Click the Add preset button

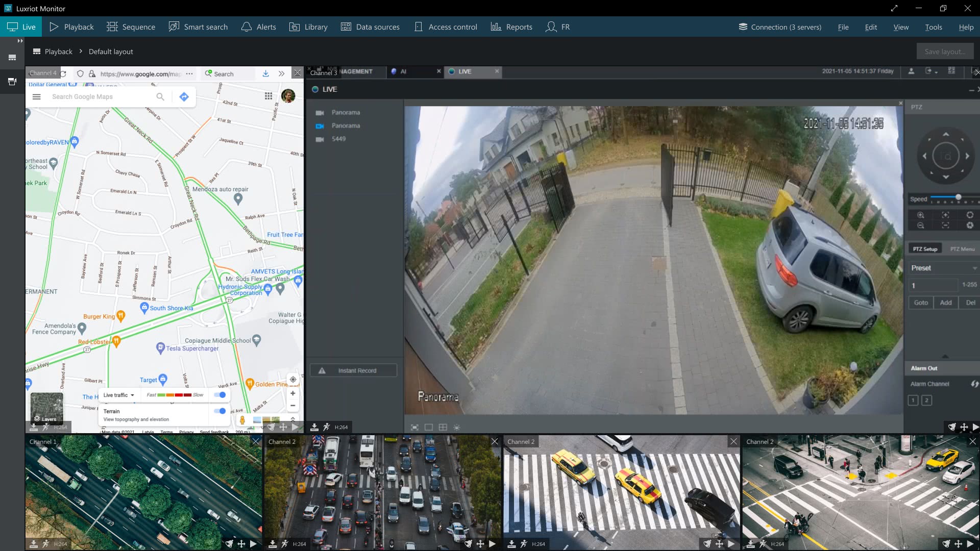[946, 303]
